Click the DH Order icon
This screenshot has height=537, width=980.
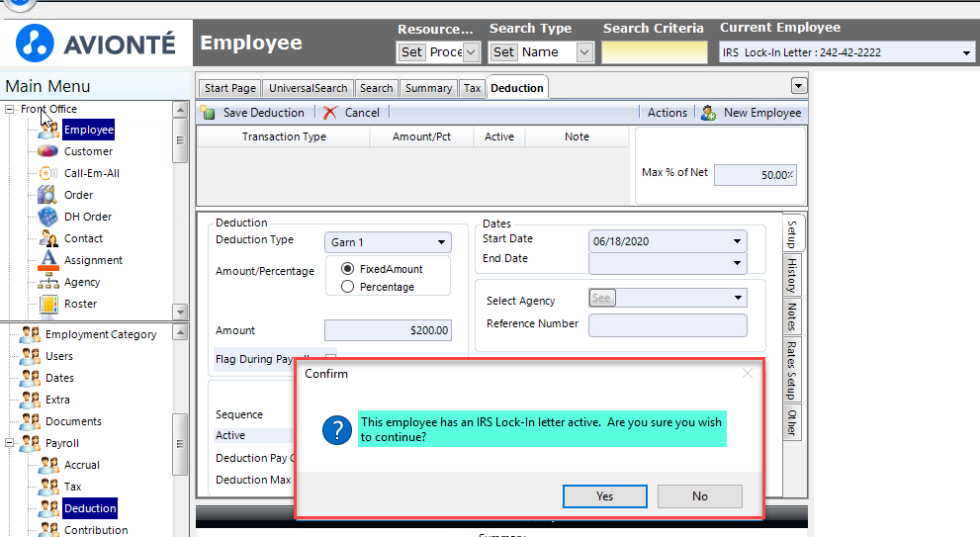[x=47, y=217]
